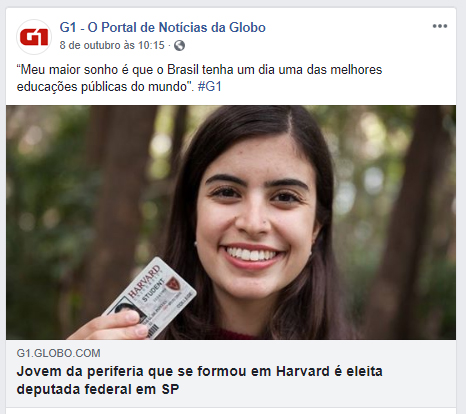Open the article photo of smiling woman

click(231, 222)
